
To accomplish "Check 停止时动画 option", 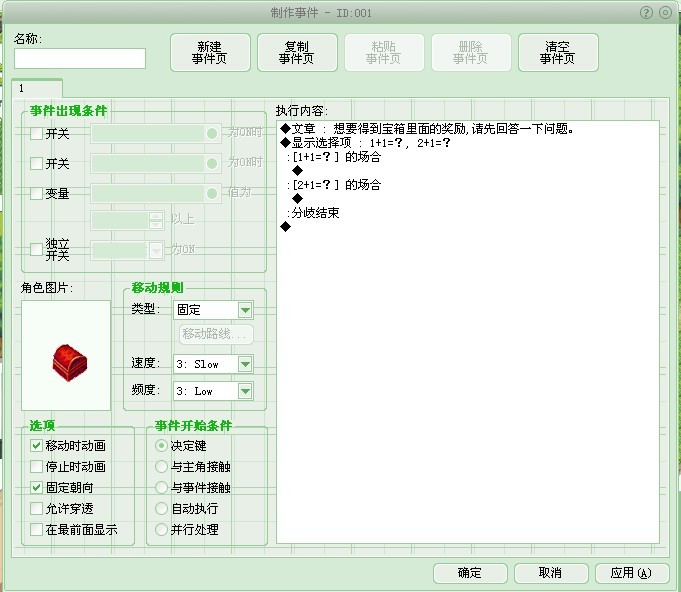I will pyautogui.click(x=36, y=466).
